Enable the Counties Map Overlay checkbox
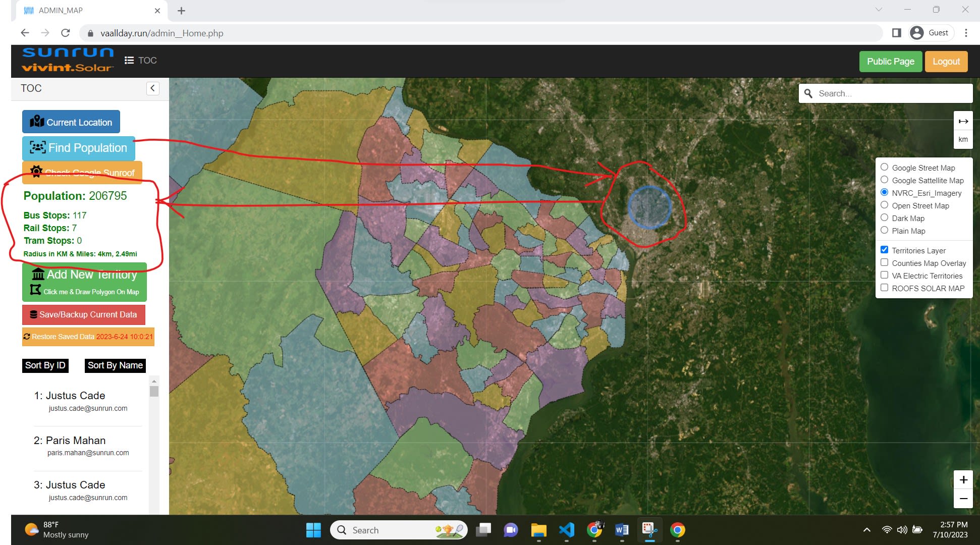The height and width of the screenshot is (545, 980). click(884, 262)
